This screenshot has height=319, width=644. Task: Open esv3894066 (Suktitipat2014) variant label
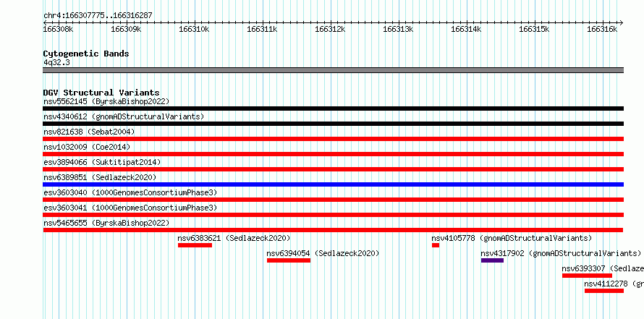point(102,162)
